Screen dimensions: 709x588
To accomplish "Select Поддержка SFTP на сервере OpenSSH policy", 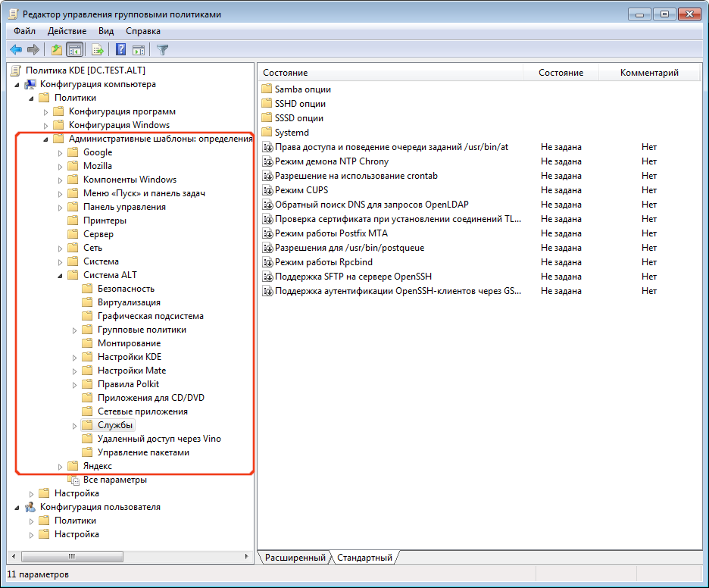I will (353, 277).
